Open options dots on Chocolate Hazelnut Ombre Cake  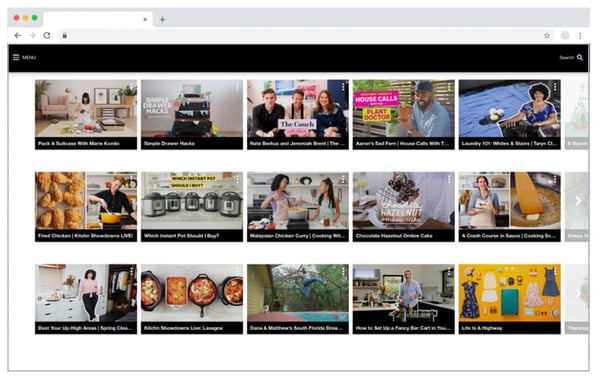[449, 179]
